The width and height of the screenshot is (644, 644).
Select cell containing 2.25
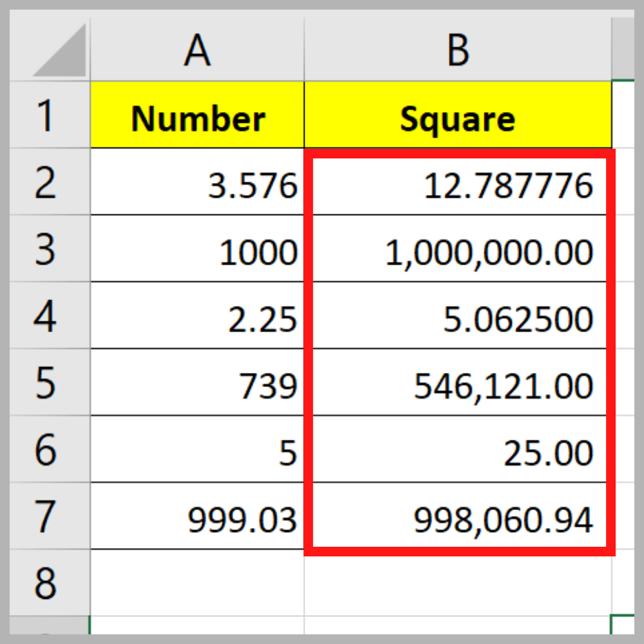[197, 315]
